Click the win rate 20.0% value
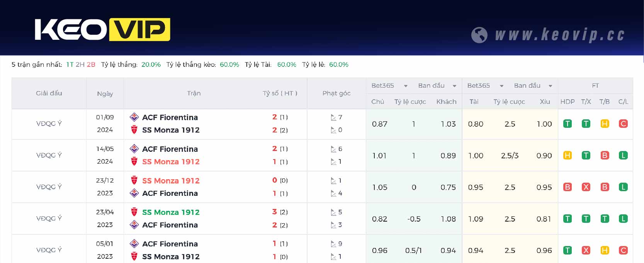The width and height of the screenshot is (644, 263). click(x=151, y=64)
